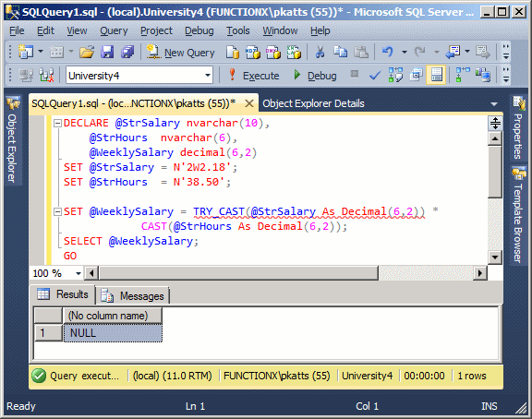Click the XMLA query icon
Image resolution: width=532 pixels, height=419 pixels.
294,53
